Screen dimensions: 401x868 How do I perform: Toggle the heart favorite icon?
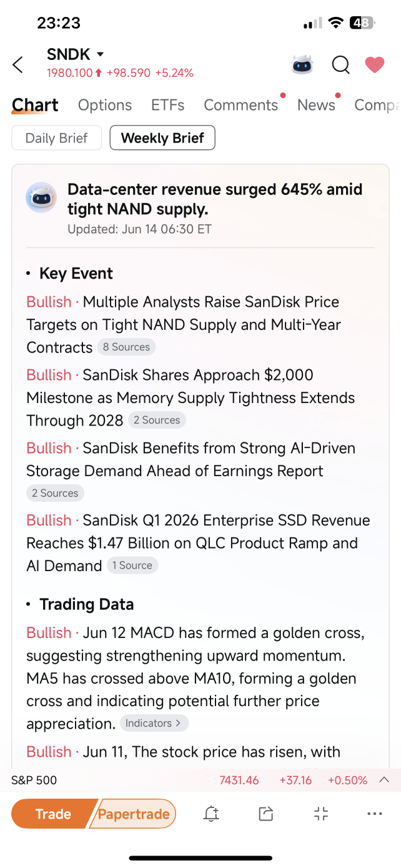pyautogui.click(x=375, y=64)
